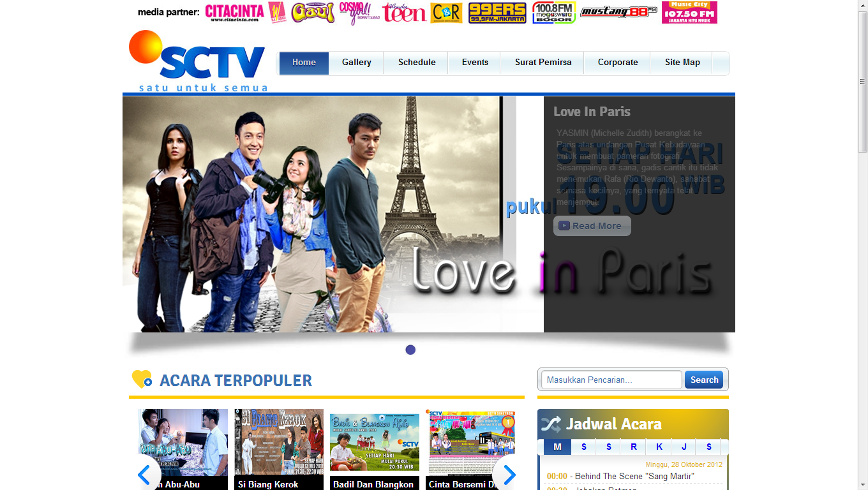
Task: Open the CitaCinta media partner logo
Action: pos(234,12)
